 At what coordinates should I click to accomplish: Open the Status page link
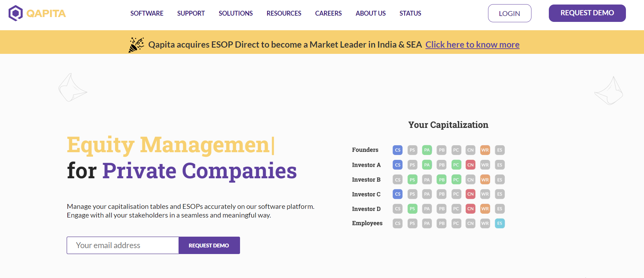(410, 13)
